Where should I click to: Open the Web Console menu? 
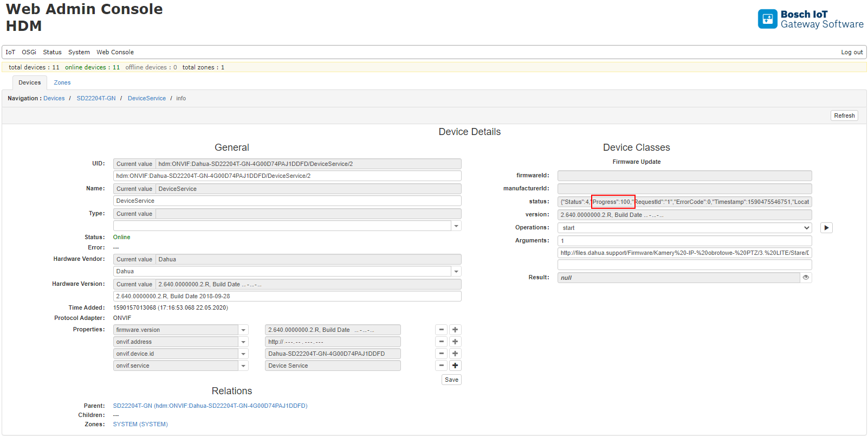point(115,52)
